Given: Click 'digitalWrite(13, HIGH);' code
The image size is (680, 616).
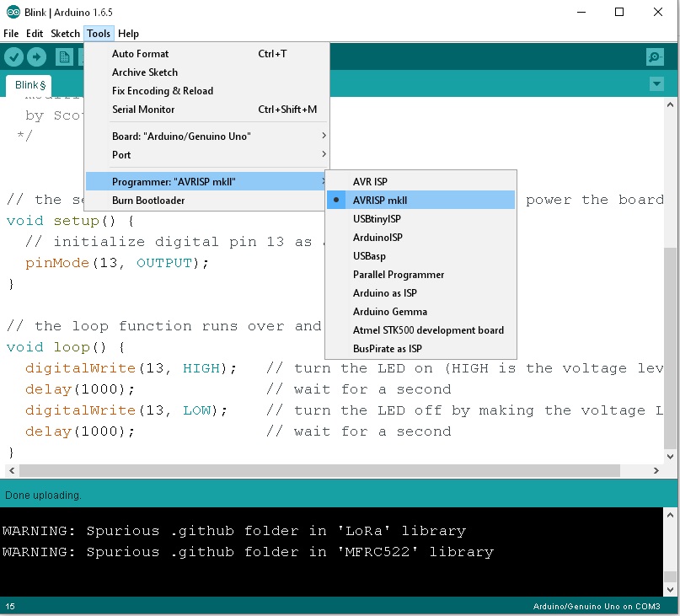Looking at the screenshot, I should [x=131, y=368].
